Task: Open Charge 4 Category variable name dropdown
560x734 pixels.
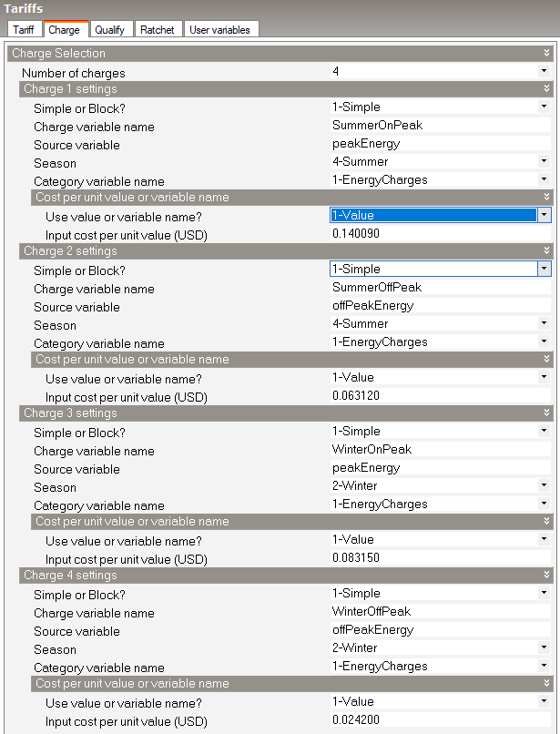Action: 545,667
